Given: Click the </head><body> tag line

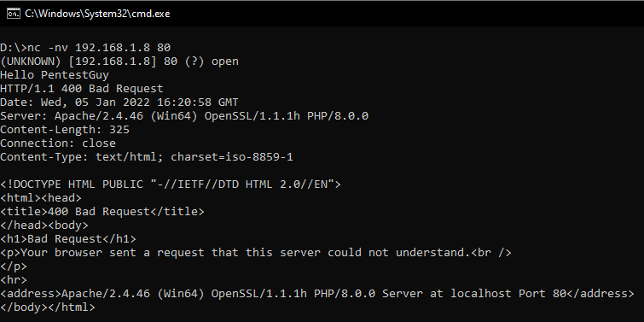Looking at the screenshot, I should pos(44,225).
